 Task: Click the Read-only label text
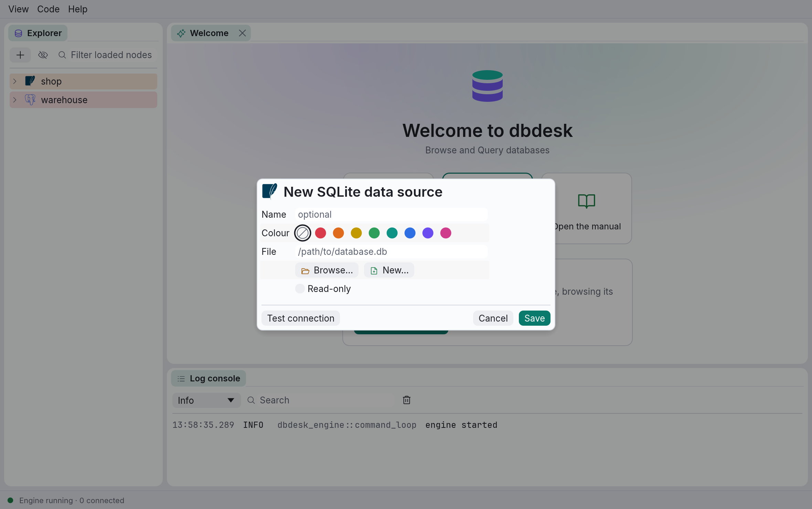(329, 289)
